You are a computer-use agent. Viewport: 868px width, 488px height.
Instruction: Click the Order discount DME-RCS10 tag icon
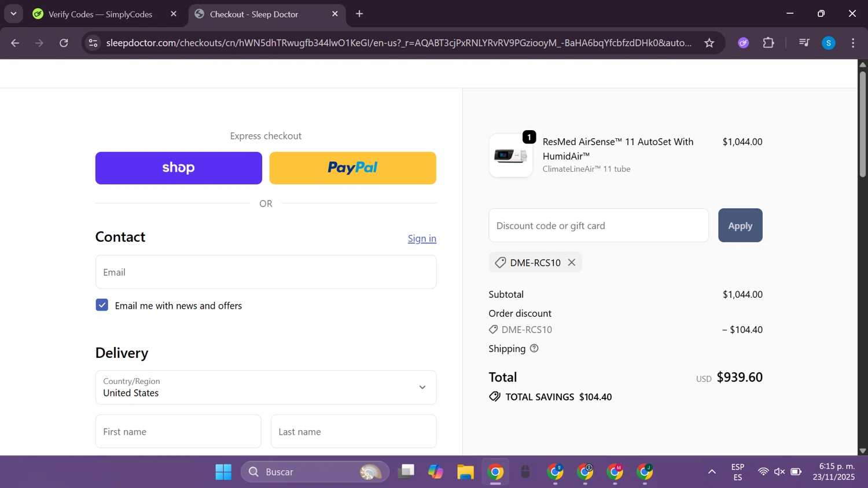coord(494,330)
